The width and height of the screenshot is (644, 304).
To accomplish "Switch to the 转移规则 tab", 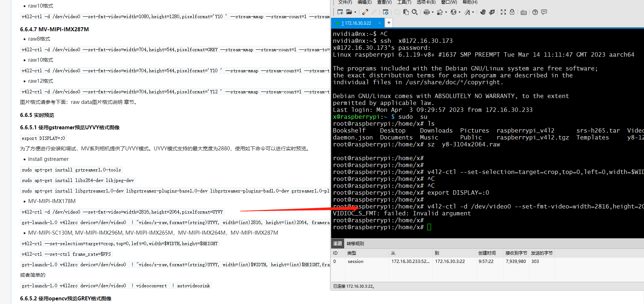I will 355,243.
